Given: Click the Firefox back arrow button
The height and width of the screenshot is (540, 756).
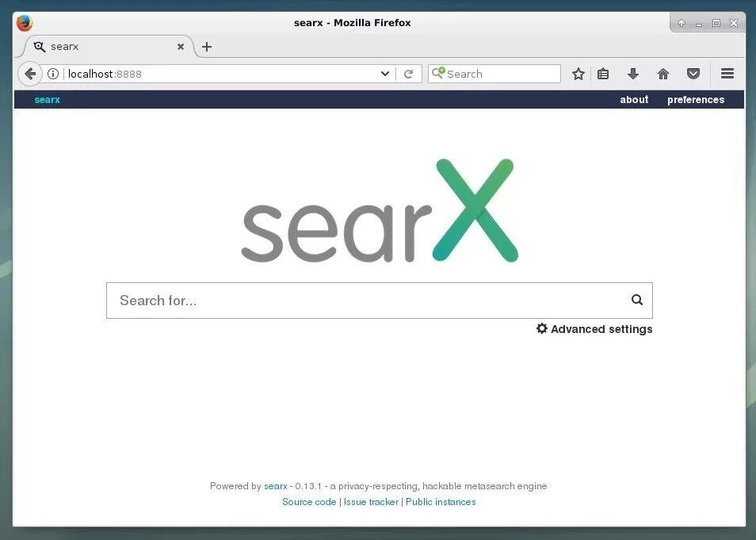Looking at the screenshot, I should coord(30,74).
